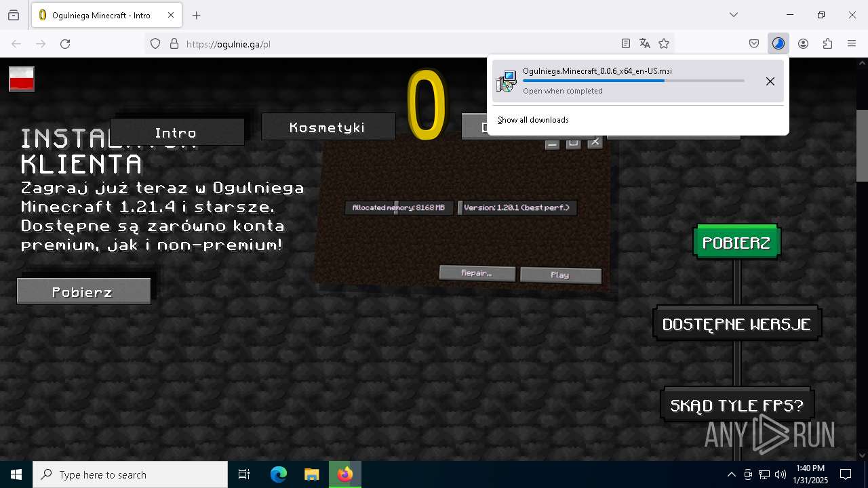Open the volume tray icon
Image resolution: width=868 pixels, height=488 pixels.
click(781, 474)
